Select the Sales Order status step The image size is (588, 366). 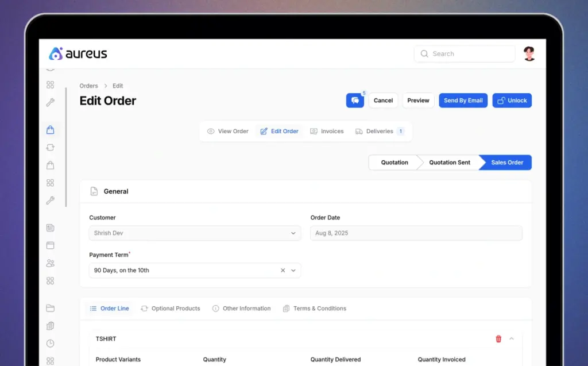(506, 163)
